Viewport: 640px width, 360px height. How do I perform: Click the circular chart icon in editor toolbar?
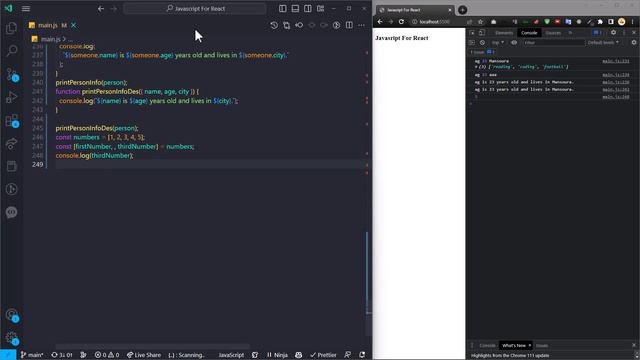(336, 25)
